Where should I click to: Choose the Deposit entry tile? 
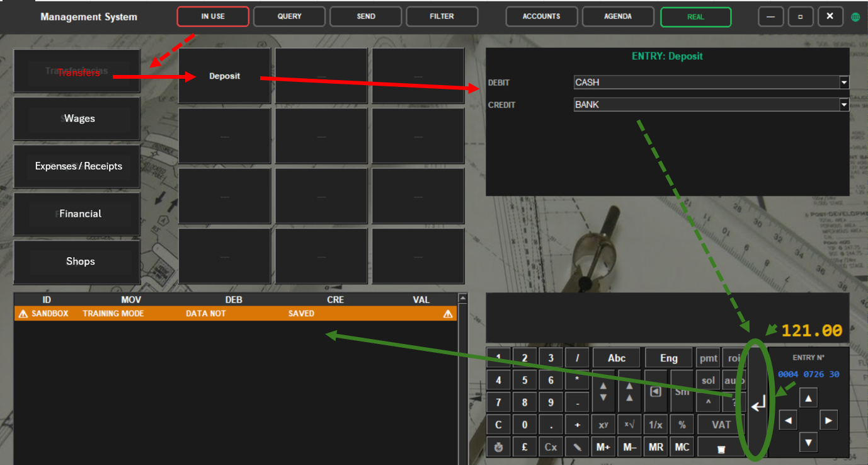pos(225,76)
